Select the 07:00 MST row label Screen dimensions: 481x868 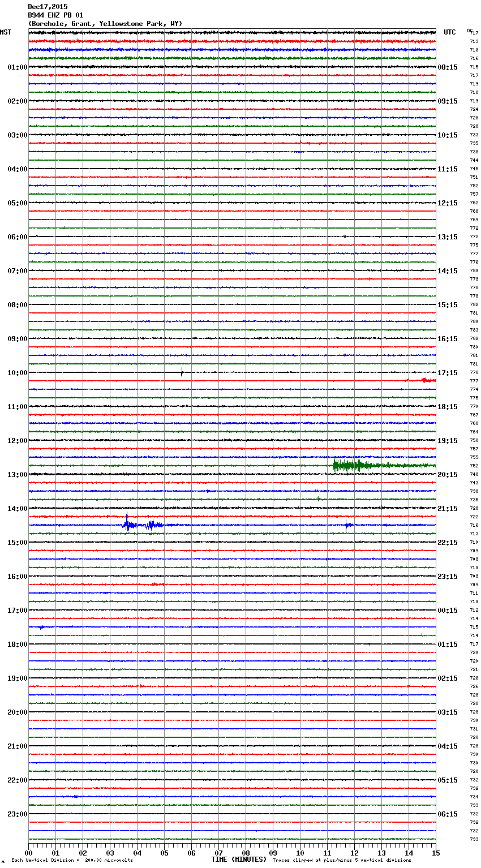tap(18, 271)
